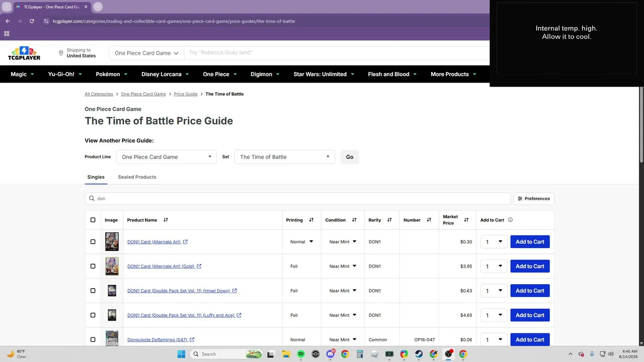Click the TCGplayer logo
The width and height of the screenshot is (644, 362).
click(x=24, y=53)
